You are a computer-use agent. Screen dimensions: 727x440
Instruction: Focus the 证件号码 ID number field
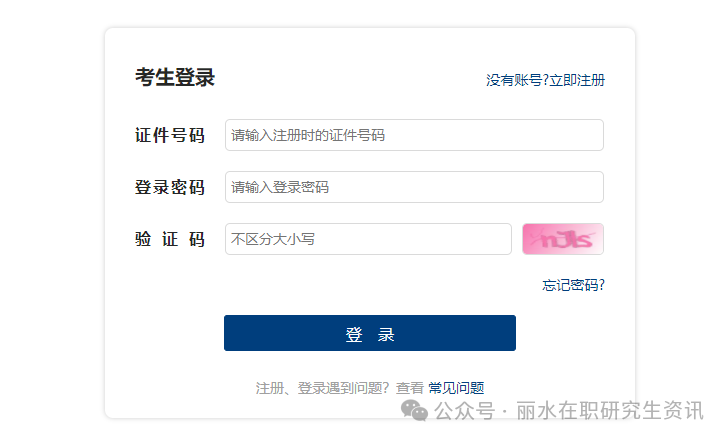pyautogui.click(x=414, y=135)
